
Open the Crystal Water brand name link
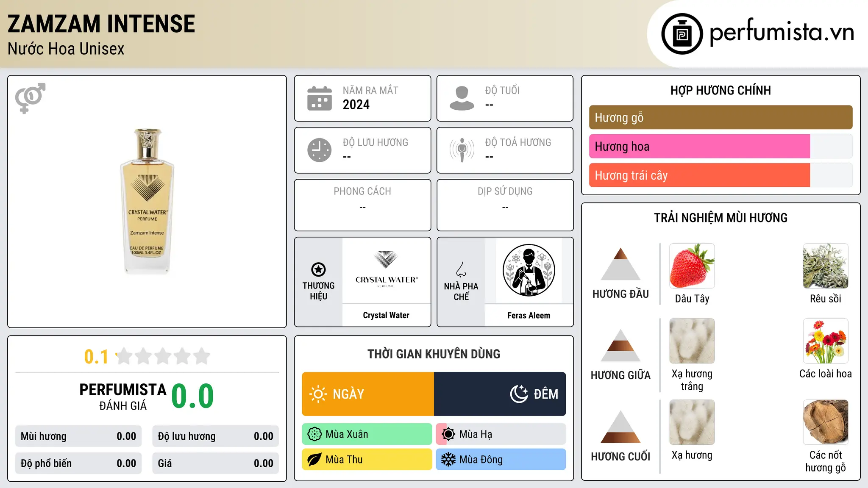point(386,315)
